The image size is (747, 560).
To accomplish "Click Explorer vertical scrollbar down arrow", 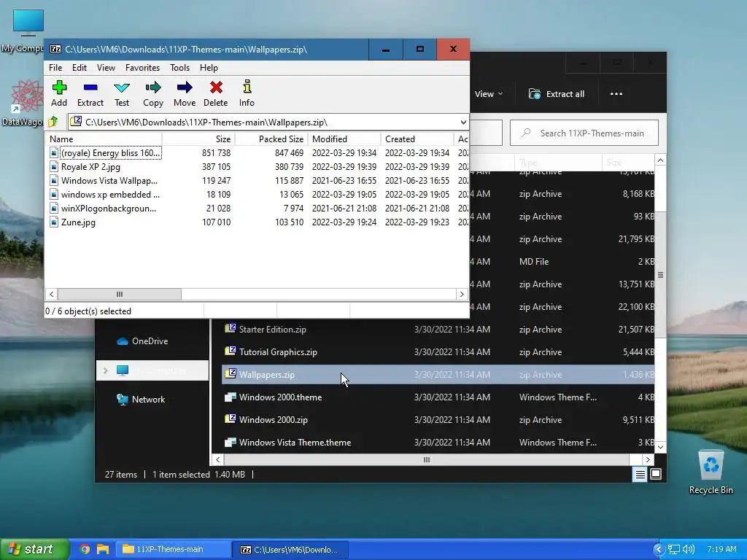I will (660, 447).
